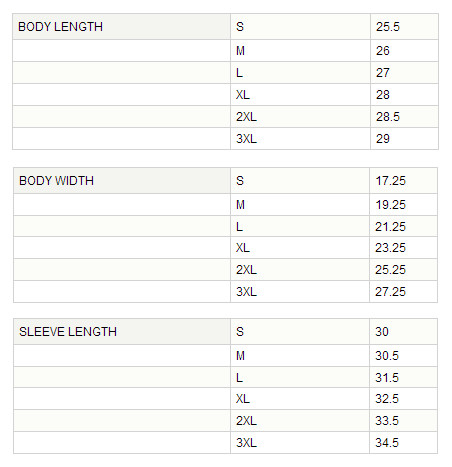This screenshot has height=467, width=452.
Task: Click the SLEEVE LENGTH header cell
Action: pyautogui.click(x=122, y=332)
